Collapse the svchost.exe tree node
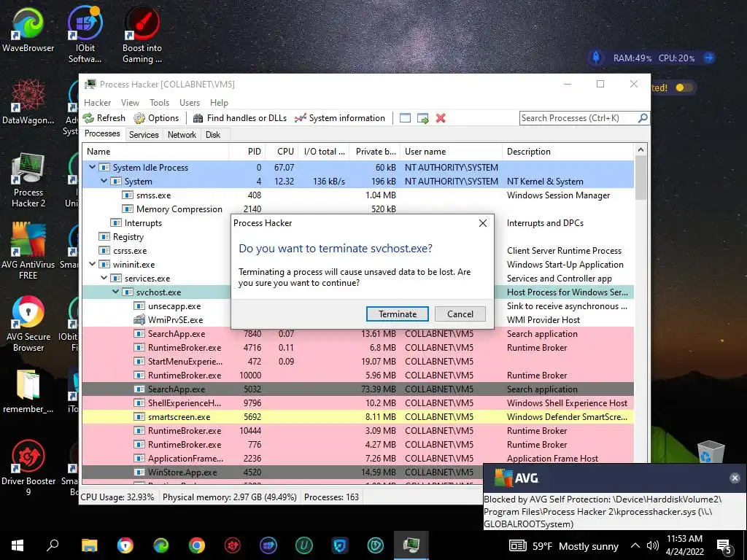Viewport: 747px width, 560px height. click(x=115, y=292)
